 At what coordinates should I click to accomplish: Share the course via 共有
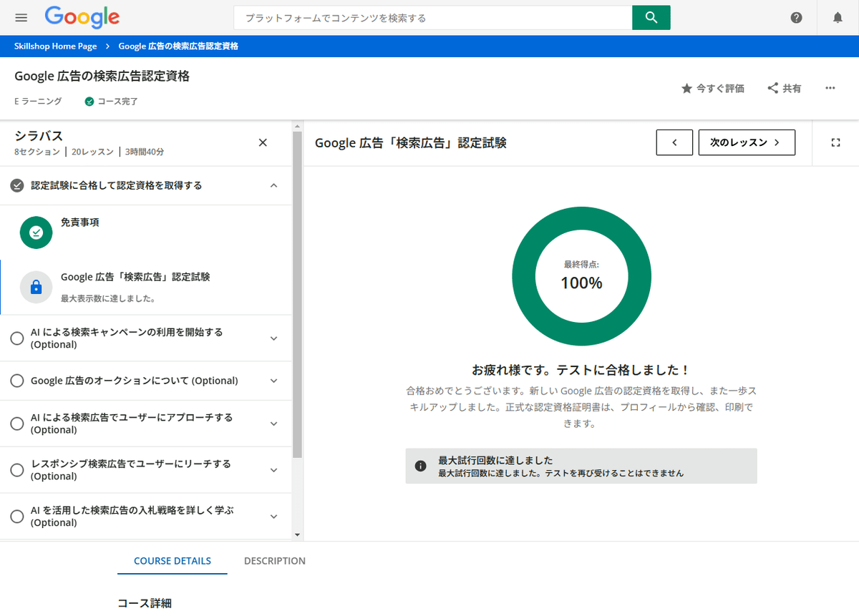(784, 88)
